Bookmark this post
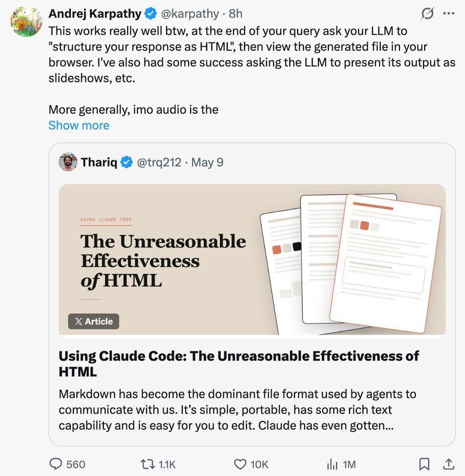Viewport: 465px width, 476px height. (x=424, y=464)
